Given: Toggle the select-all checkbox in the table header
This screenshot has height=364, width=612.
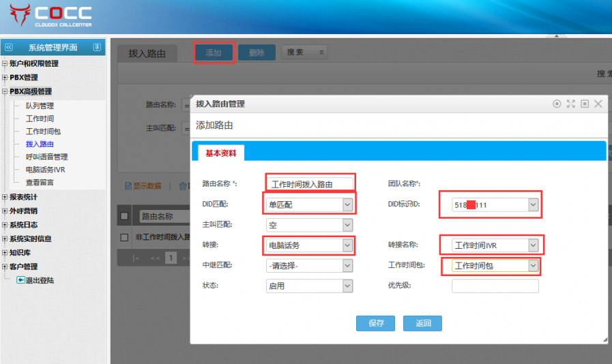Looking at the screenshot, I should (x=124, y=217).
